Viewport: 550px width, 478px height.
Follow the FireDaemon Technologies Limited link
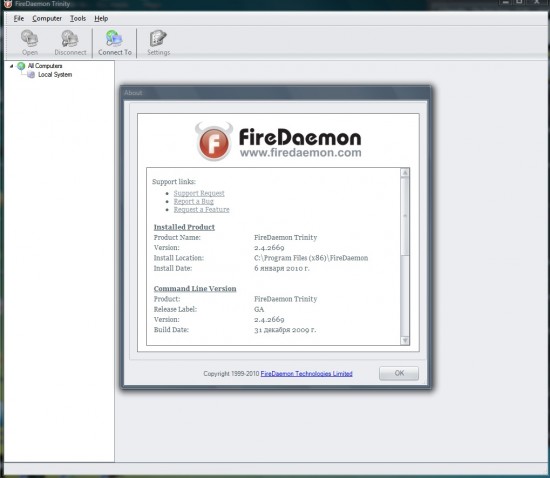pyautogui.click(x=307, y=373)
